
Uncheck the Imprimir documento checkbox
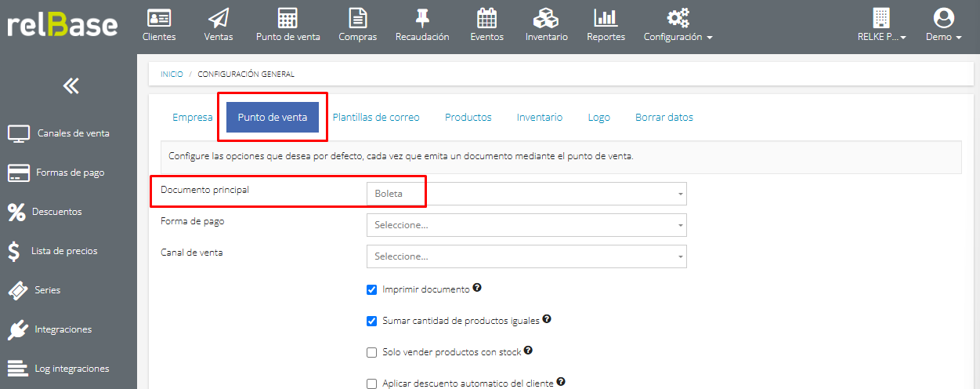372,289
